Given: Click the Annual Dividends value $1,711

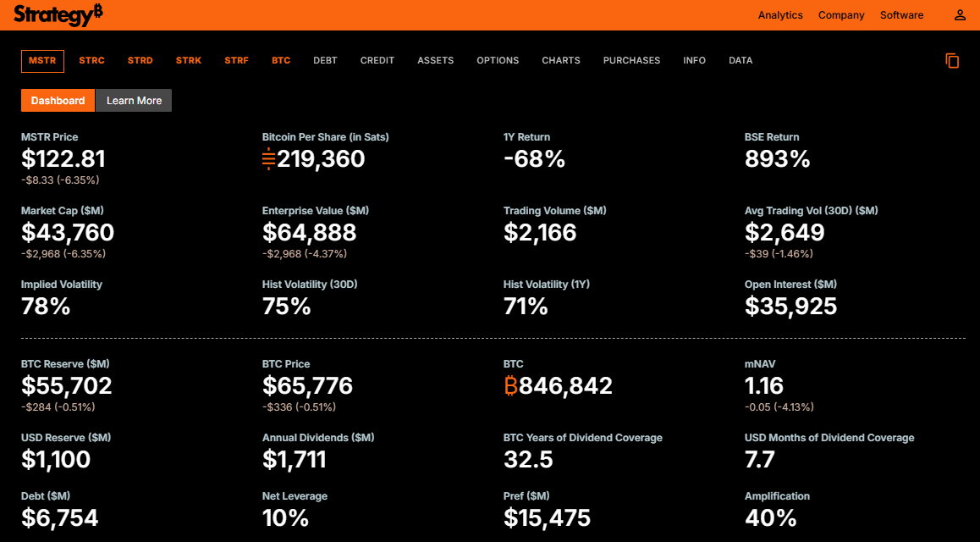Looking at the screenshot, I should (x=294, y=460).
